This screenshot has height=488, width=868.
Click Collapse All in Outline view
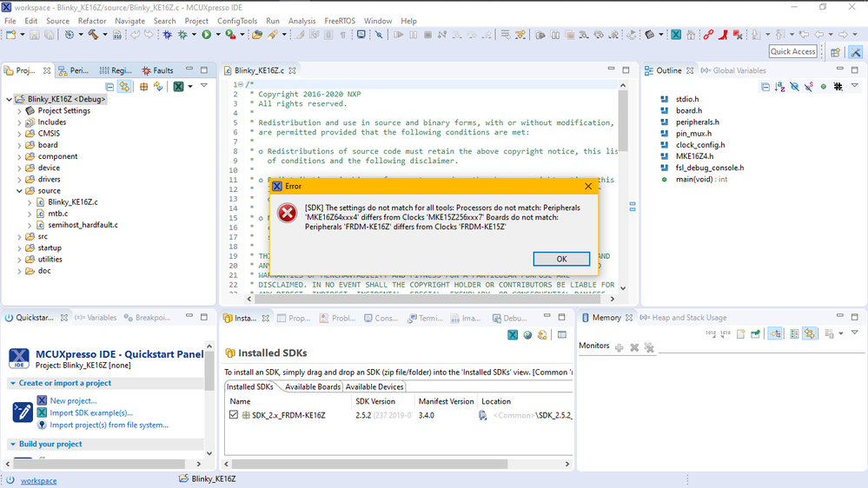point(765,87)
